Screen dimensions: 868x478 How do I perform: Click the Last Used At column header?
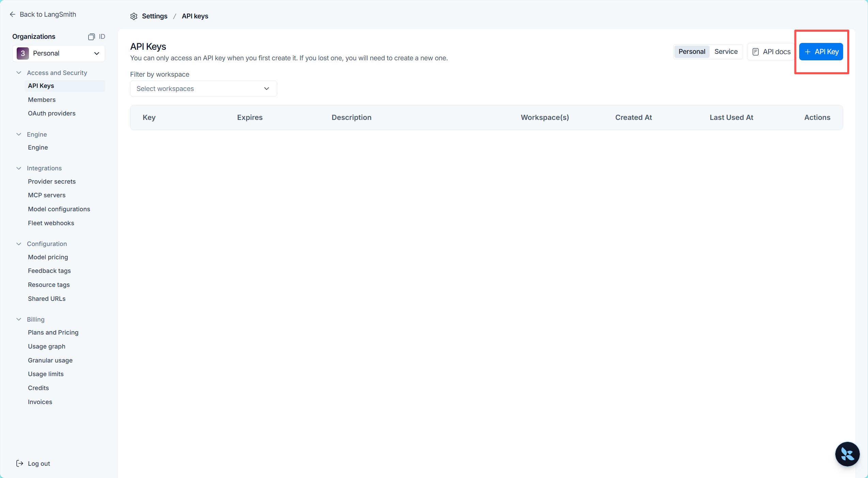(x=731, y=118)
